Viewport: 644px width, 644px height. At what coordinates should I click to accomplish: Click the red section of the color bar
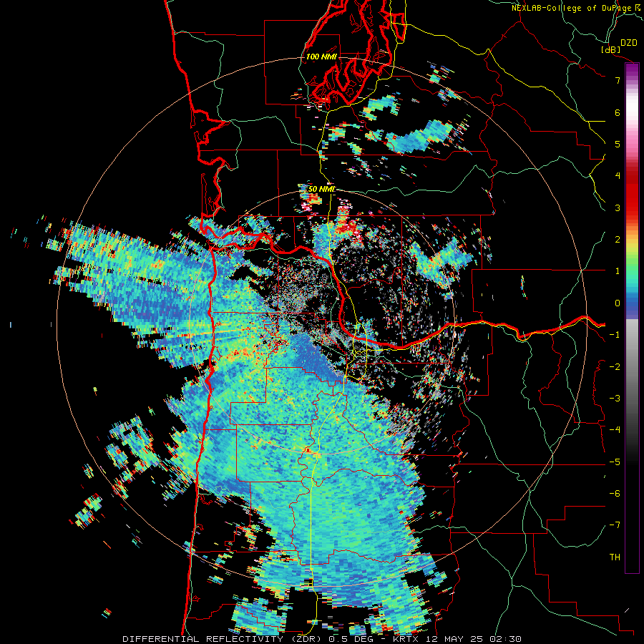(x=632, y=193)
